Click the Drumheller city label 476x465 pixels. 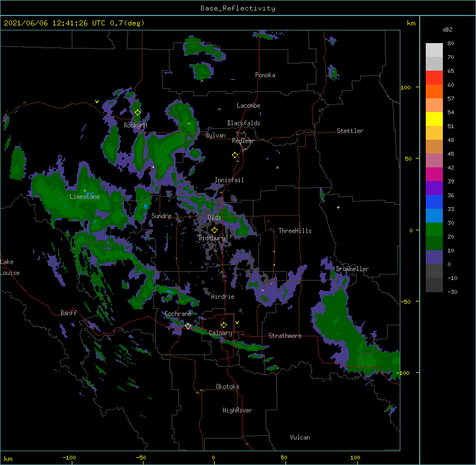click(352, 269)
